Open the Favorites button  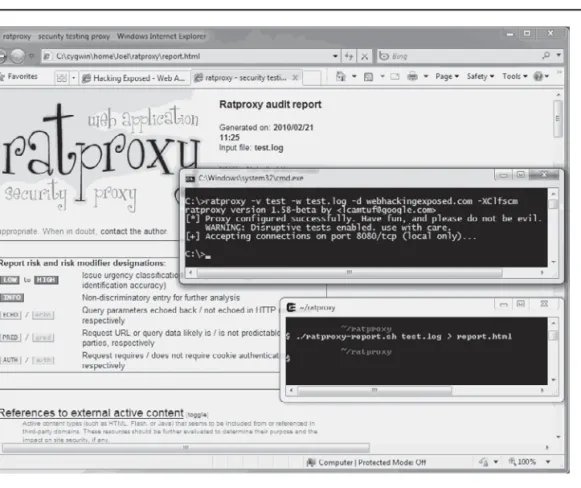click(19, 76)
